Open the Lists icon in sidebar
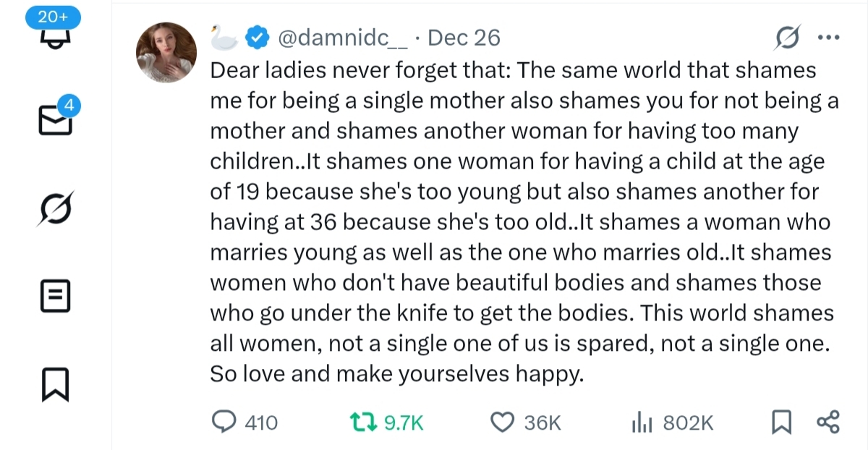This screenshot has width=868, height=450. (55, 295)
